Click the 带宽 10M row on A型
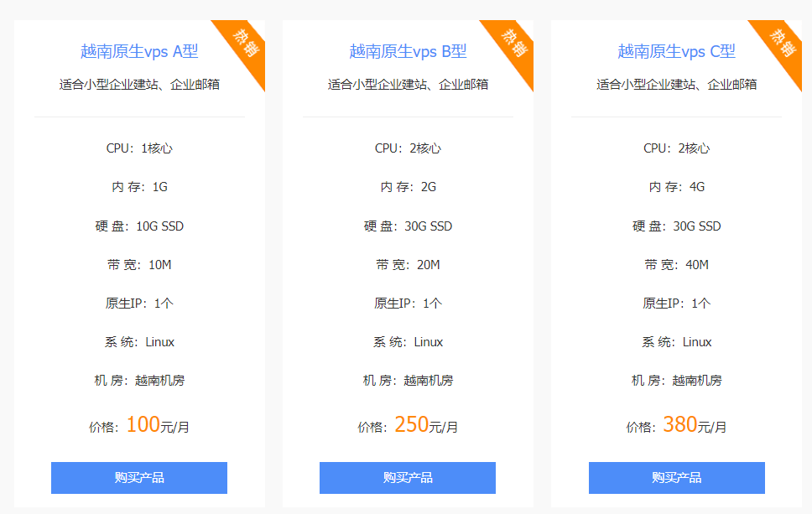This screenshot has width=812, height=514. 138,264
